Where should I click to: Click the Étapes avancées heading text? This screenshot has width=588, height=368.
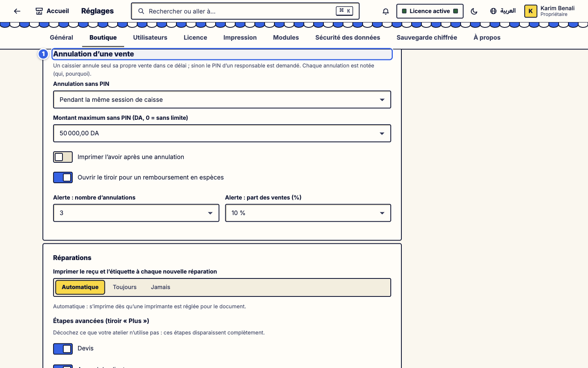point(101,321)
